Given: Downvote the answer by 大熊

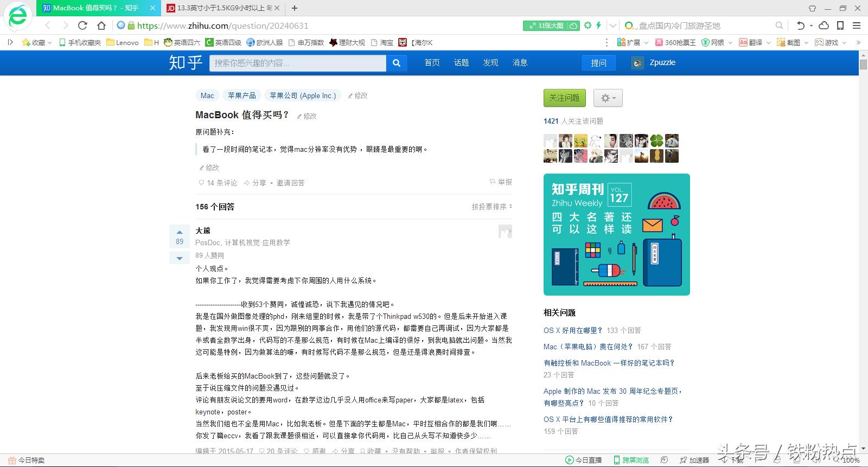Looking at the screenshot, I should click(180, 258).
